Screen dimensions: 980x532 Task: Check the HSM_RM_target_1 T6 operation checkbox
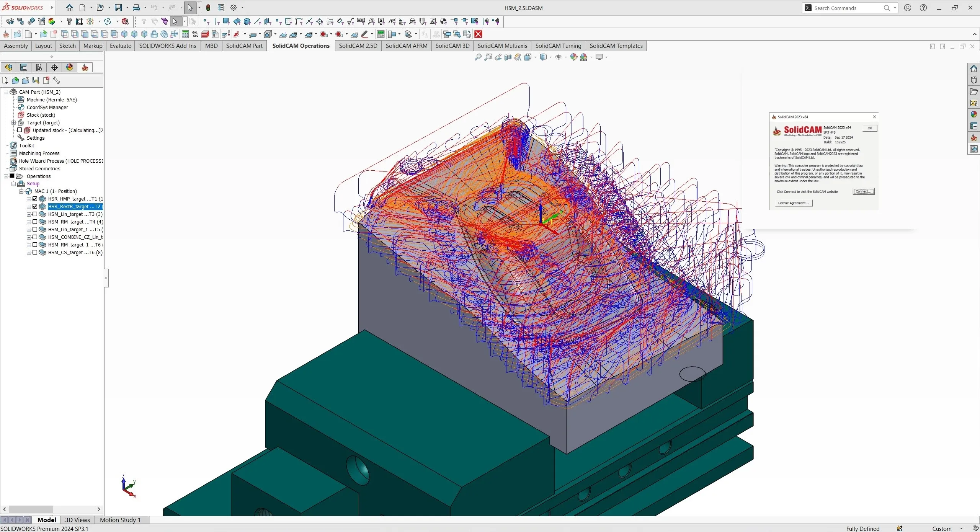[x=35, y=245]
